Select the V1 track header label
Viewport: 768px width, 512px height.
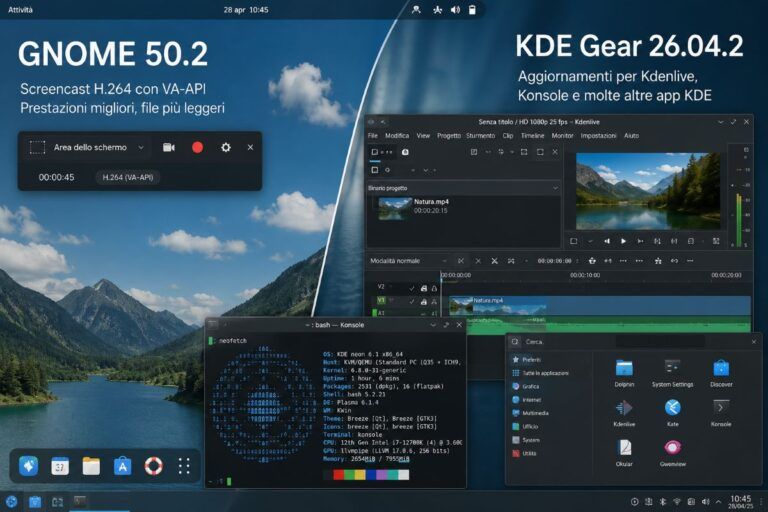(x=381, y=300)
